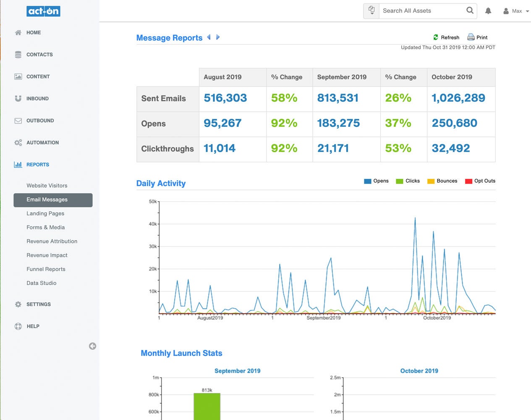The image size is (531, 420).
Task: Click the Refresh icon
Action: pos(436,37)
